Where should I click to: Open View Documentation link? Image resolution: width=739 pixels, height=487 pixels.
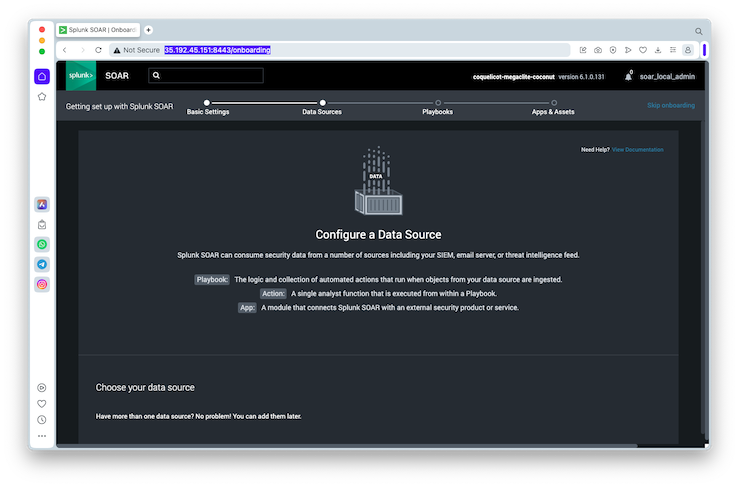coord(637,149)
